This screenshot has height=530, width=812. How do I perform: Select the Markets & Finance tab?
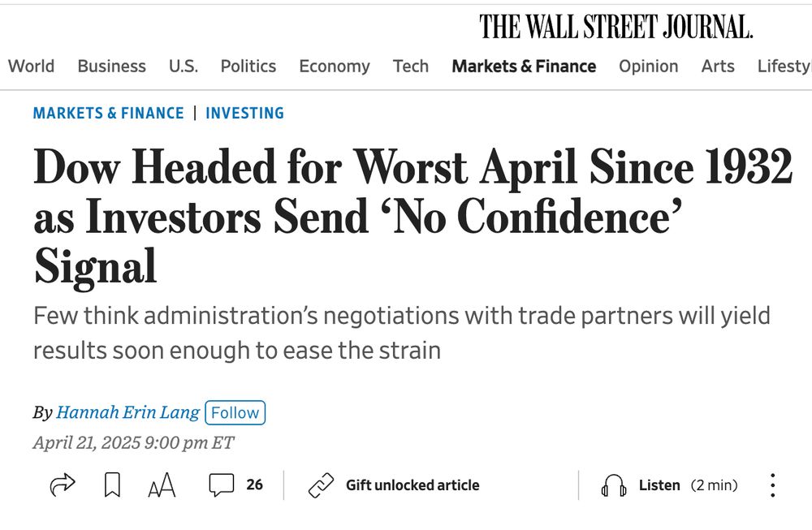pos(524,67)
